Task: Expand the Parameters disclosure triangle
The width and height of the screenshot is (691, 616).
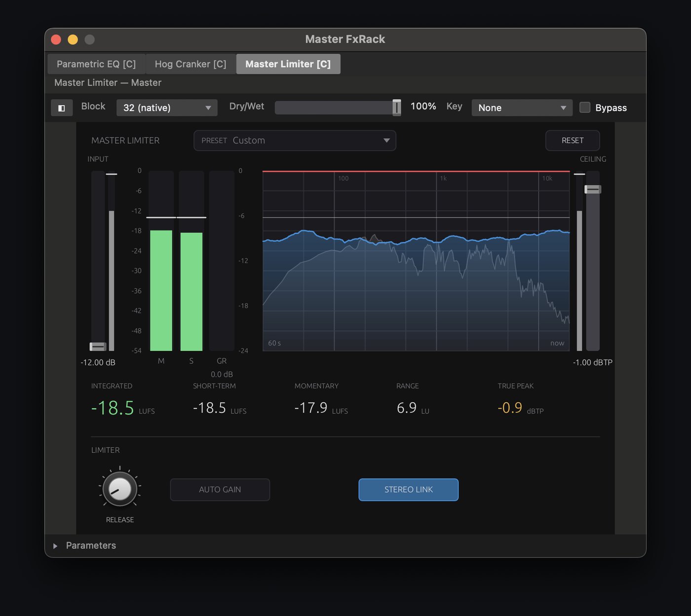Action: [55, 546]
